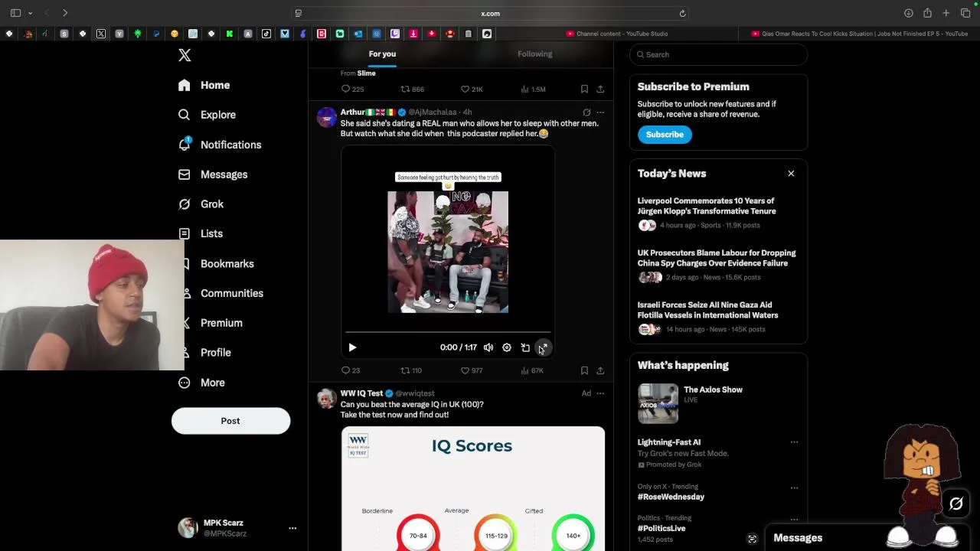Share the Arthur tweet
980x551 pixels.
coord(600,370)
